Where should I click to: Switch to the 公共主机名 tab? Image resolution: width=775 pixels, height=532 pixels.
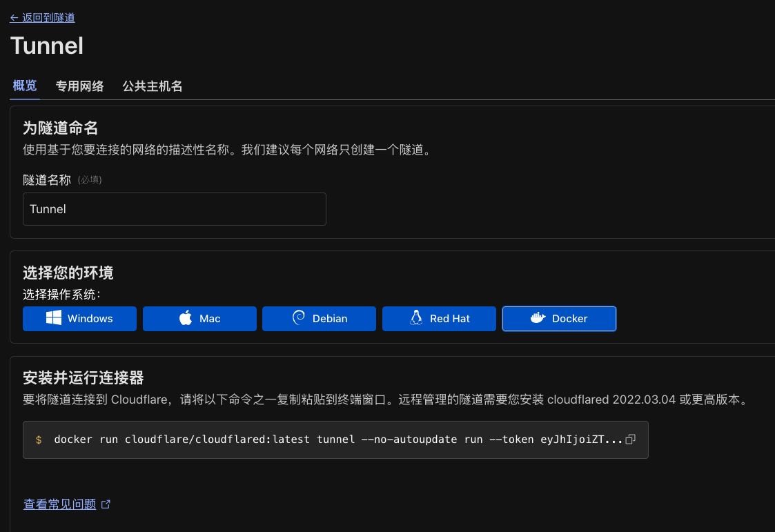point(153,86)
